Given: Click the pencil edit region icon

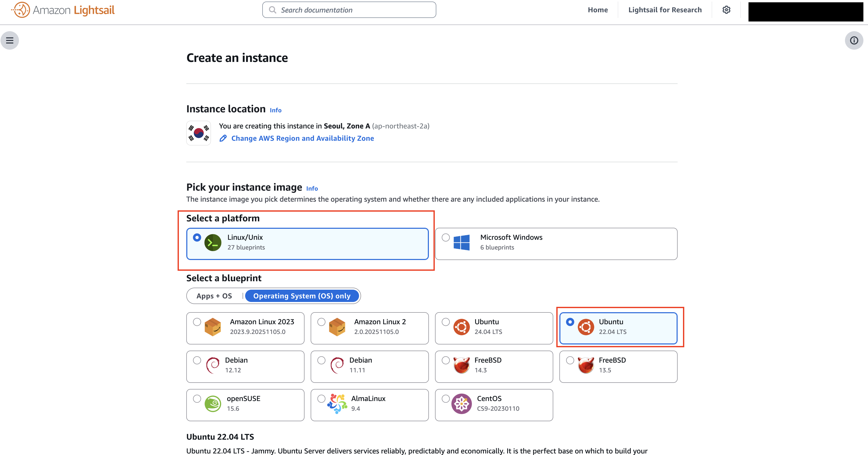Looking at the screenshot, I should click(x=223, y=138).
